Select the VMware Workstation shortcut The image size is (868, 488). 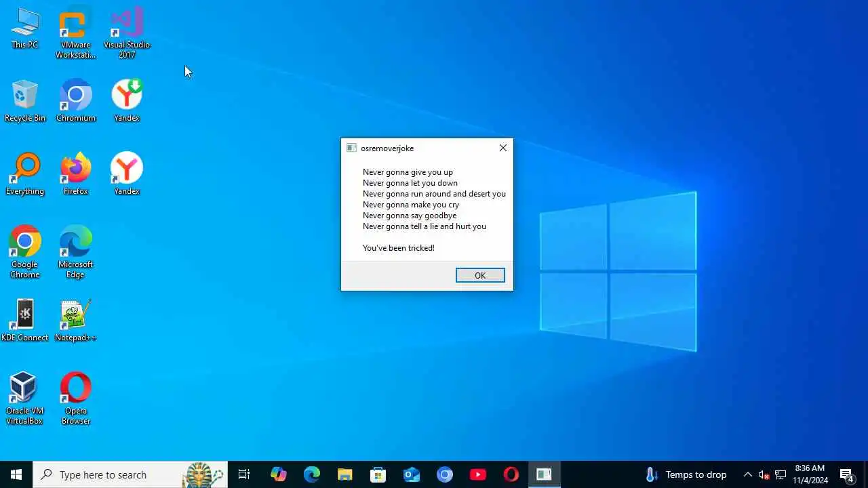(75, 33)
